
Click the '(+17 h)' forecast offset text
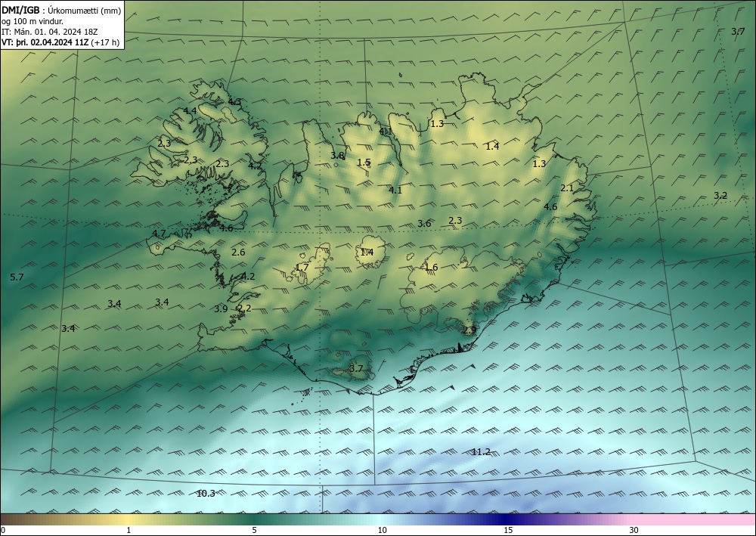click(x=104, y=42)
